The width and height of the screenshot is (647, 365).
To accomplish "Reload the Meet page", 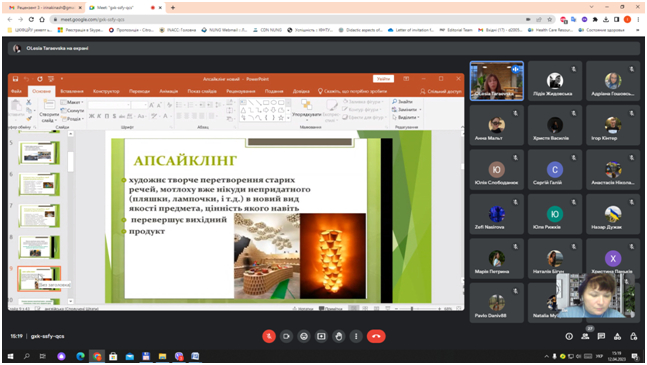I will click(31, 19).
